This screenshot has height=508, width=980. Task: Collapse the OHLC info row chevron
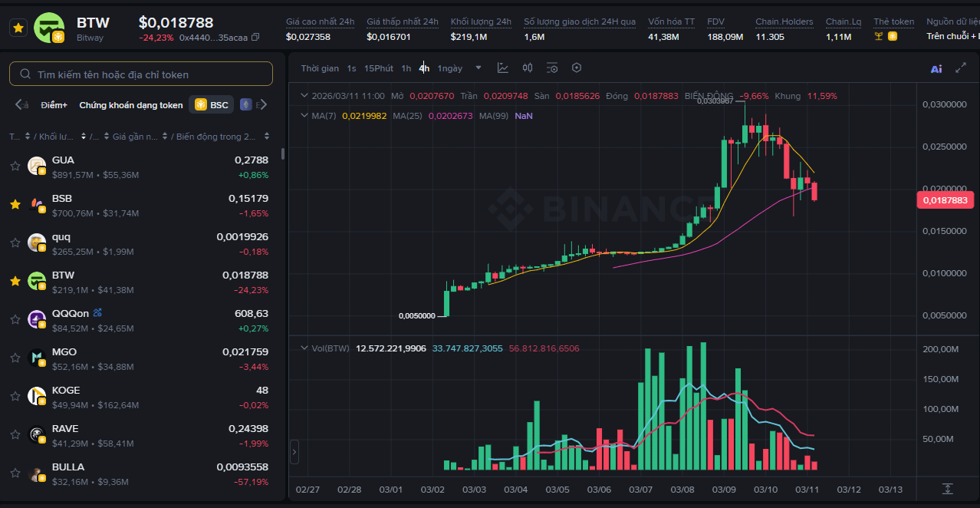[x=305, y=96]
